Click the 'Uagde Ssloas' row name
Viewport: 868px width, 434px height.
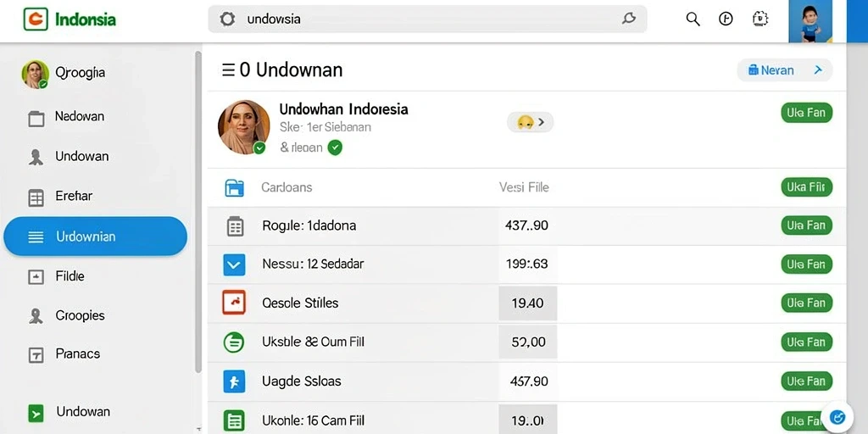pyautogui.click(x=301, y=381)
